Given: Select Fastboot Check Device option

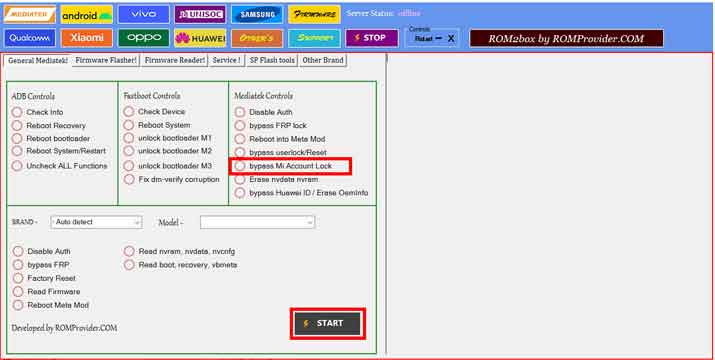Looking at the screenshot, I should 155,112.
